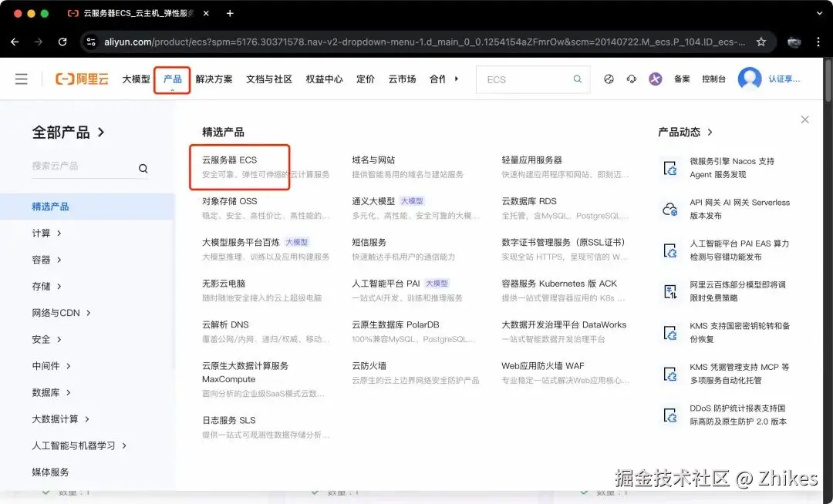Close the ECS browser tab
Image resolution: width=833 pixels, height=504 pixels.
206,13
